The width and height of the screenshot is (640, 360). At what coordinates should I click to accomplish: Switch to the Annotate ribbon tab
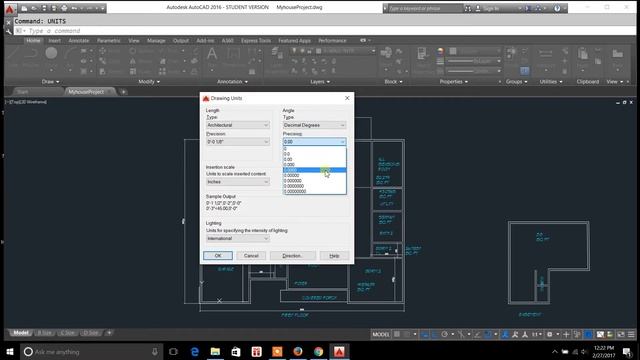(79, 40)
